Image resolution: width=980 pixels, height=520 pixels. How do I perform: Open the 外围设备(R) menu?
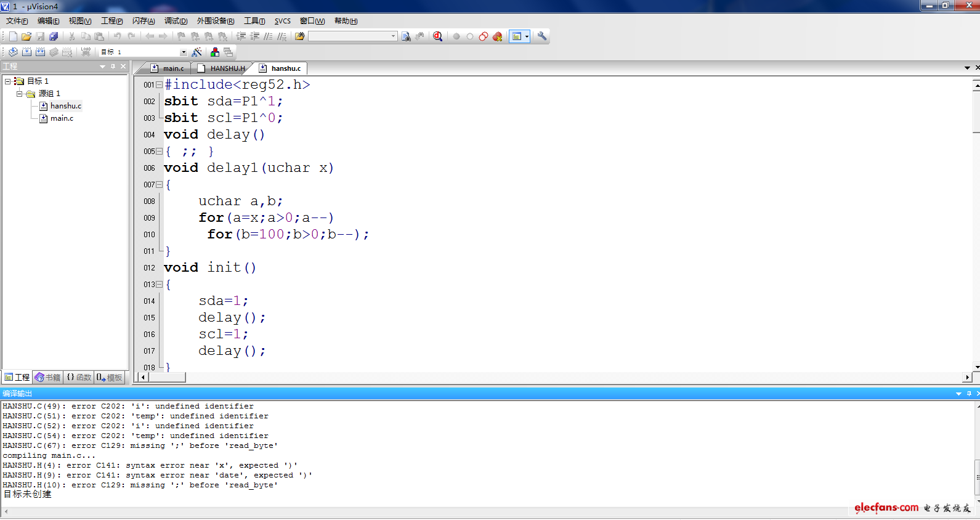click(216, 21)
